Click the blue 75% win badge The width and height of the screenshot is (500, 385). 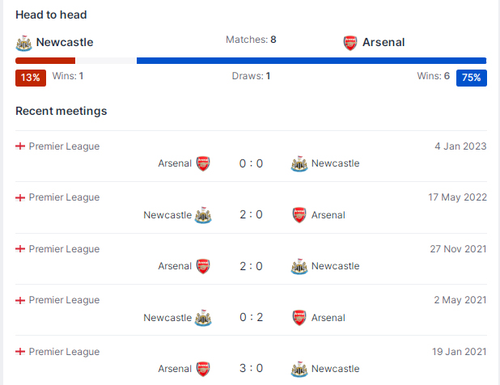point(471,78)
